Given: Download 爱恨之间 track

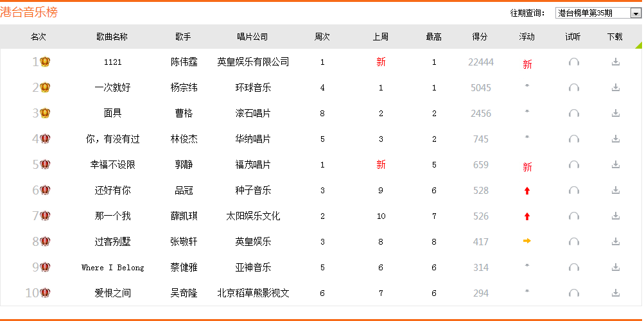Looking at the screenshot, I should point(615,293).
